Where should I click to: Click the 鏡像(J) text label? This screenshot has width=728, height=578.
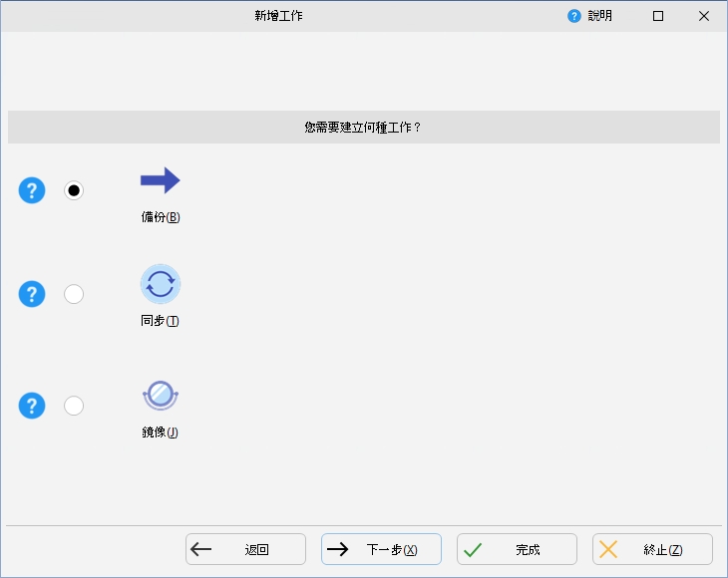160,433
